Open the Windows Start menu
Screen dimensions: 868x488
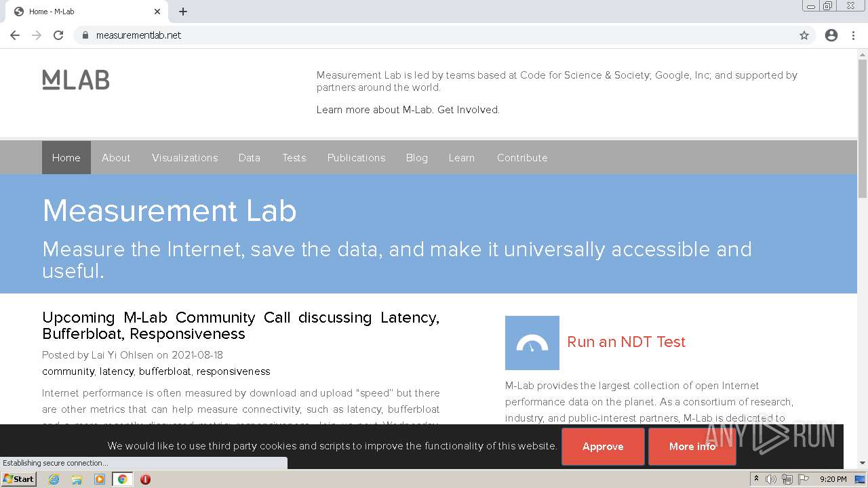point(19,479)
